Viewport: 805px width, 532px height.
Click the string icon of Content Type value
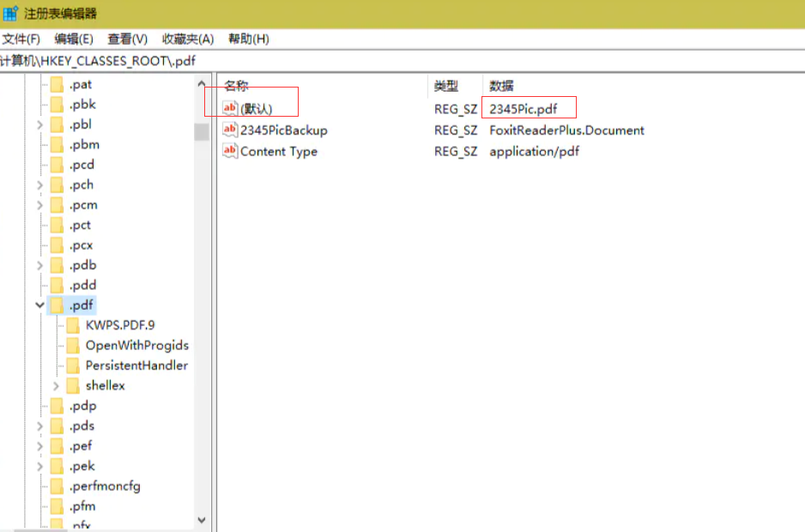(x=230, y=150)
